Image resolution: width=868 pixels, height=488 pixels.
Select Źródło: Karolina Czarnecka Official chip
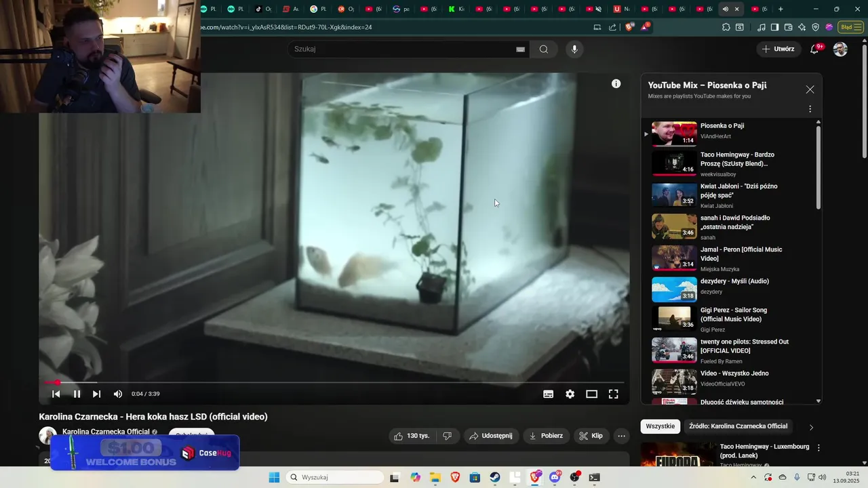[738, 426]
